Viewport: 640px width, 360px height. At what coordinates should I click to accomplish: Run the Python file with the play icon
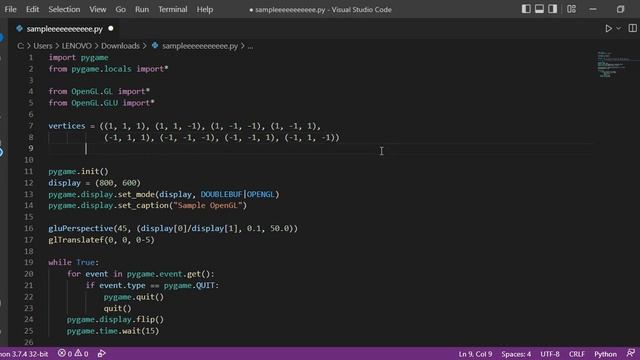608,29
